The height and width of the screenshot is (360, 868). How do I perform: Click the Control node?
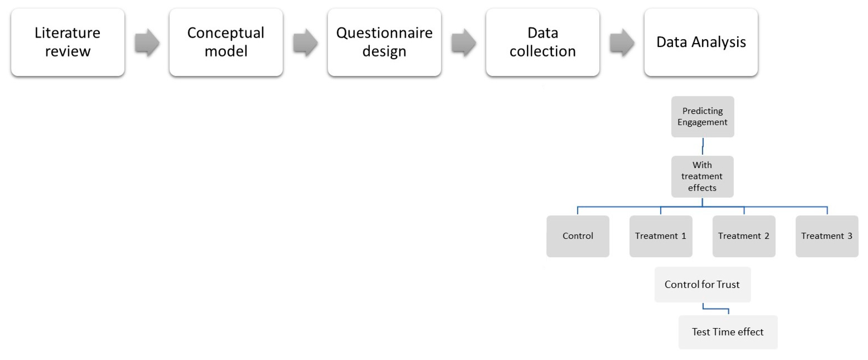[577, 236]
